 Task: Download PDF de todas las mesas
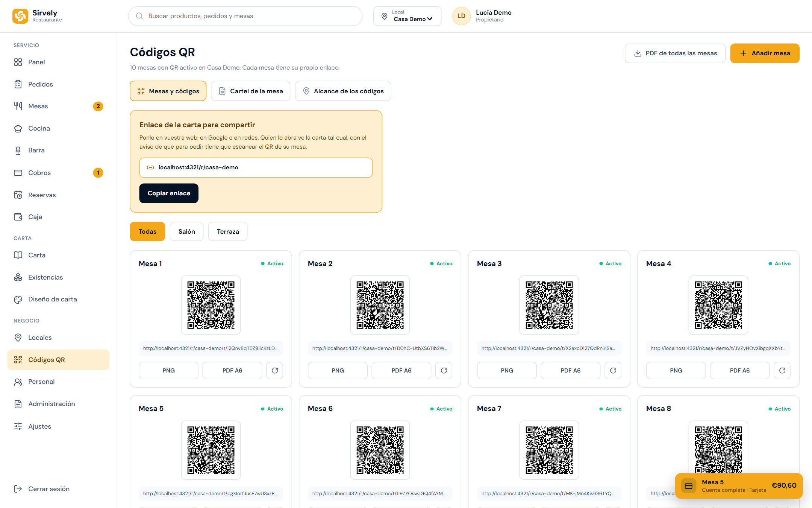click(675, 53)
